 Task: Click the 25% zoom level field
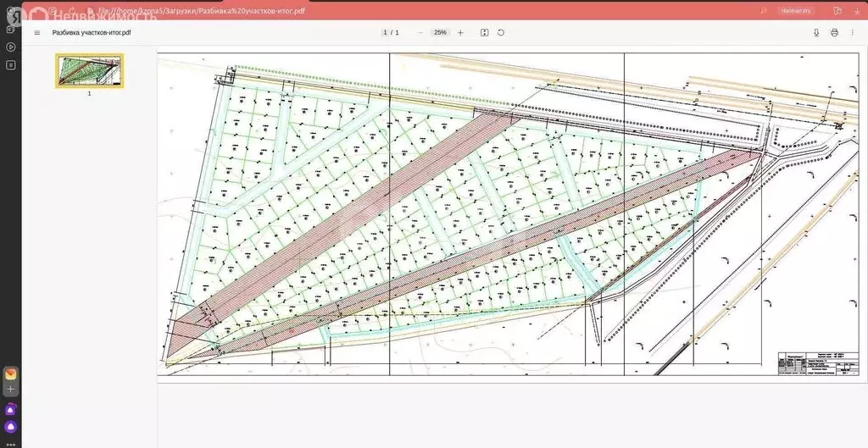[440, 33]
